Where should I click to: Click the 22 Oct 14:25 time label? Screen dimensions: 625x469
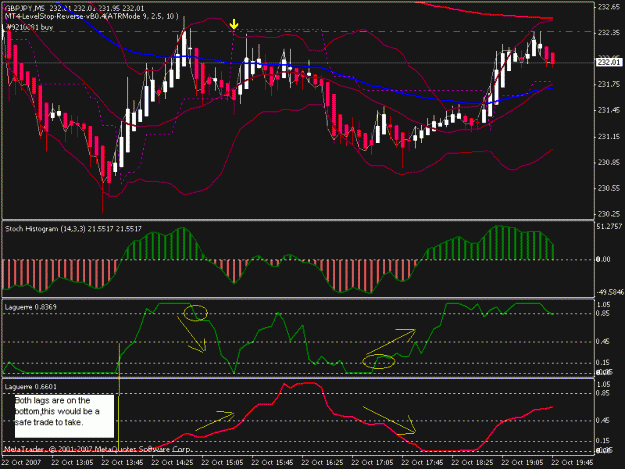point(172,463)
